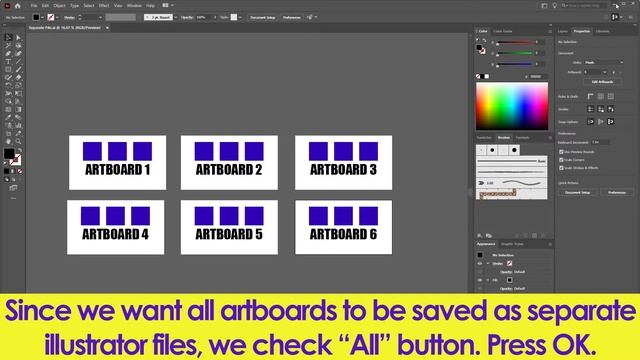Open Color panel options menu
The width and height of the screenshot is (640, 360).
(x=550, y=31)
